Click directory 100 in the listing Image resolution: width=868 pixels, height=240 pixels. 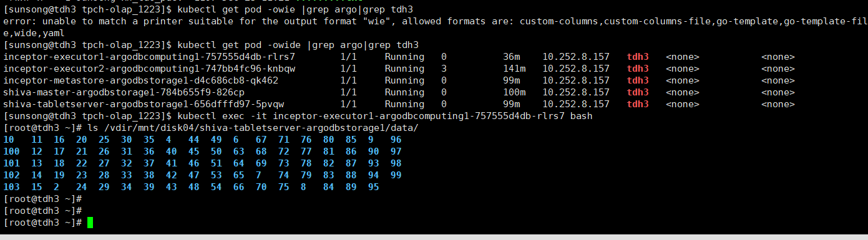click(x=12, y=151)
